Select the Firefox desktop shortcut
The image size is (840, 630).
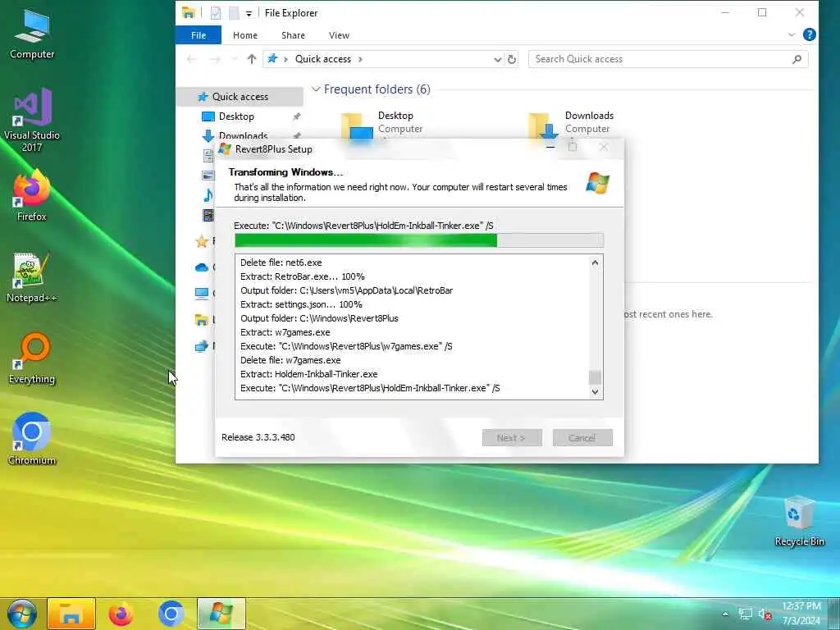tap(32, 195)
